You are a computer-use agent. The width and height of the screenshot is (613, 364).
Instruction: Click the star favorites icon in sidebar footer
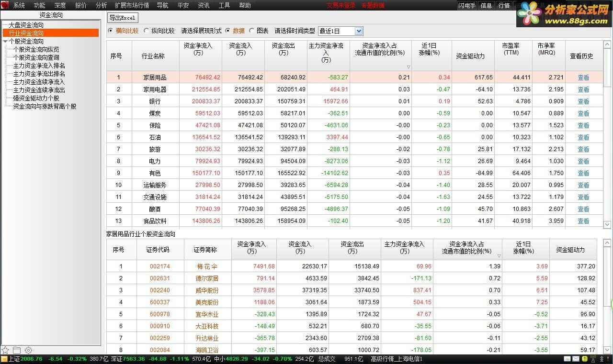[x=5, y=350]
